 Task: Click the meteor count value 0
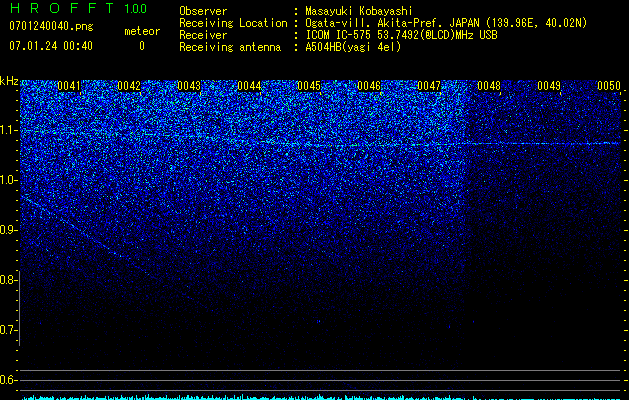coord(142,46)
